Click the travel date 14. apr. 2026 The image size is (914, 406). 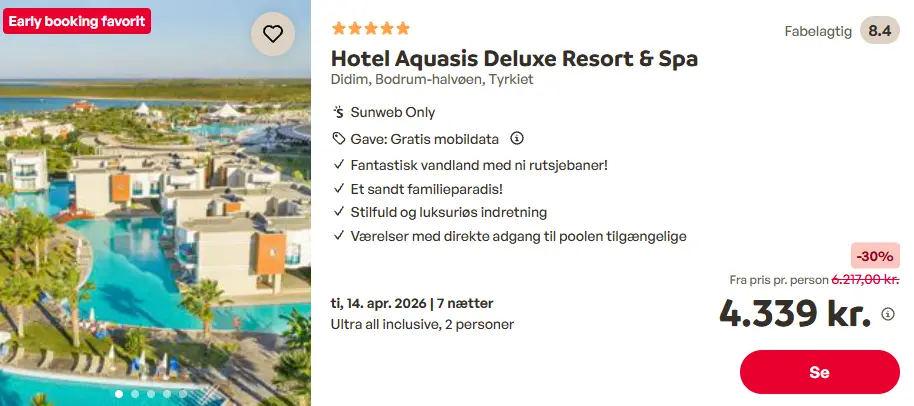tap(376, 303)
